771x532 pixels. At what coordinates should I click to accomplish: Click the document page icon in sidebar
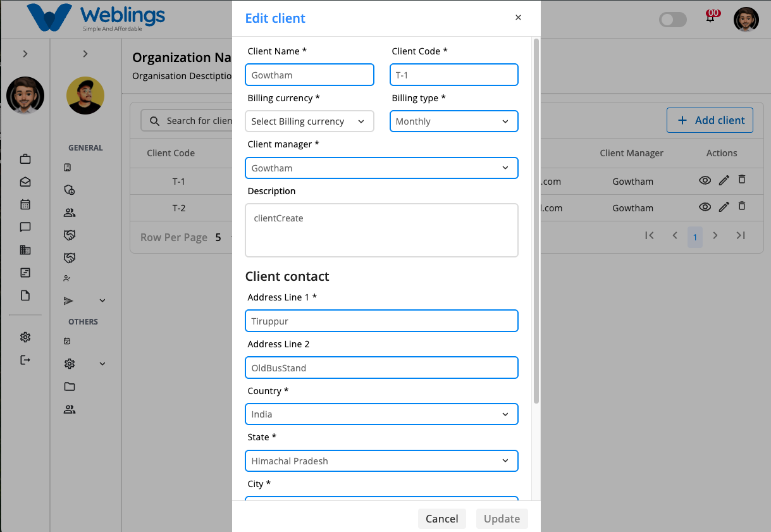(x=25, y=295)
